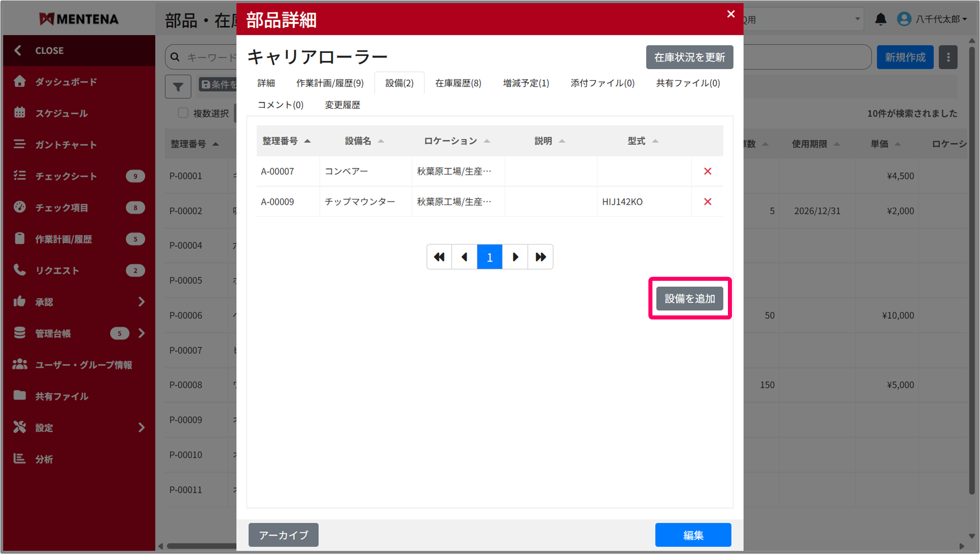The image size is (980, 554).
Task: Open the 作業計画/履歴(9) tab
Action: (x=330, y=83)
